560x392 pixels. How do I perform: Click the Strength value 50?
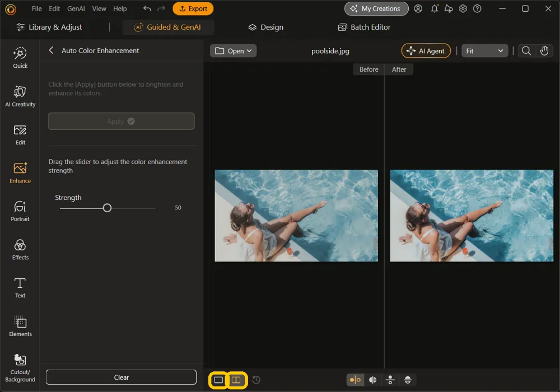pyautogui.click(x=178, y=207)
